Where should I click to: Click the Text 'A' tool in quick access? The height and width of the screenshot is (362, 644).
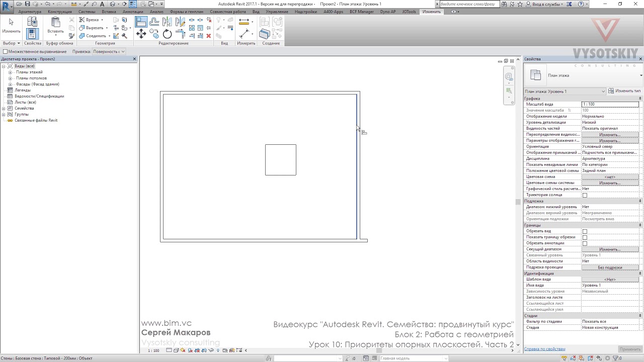[102, 4]
